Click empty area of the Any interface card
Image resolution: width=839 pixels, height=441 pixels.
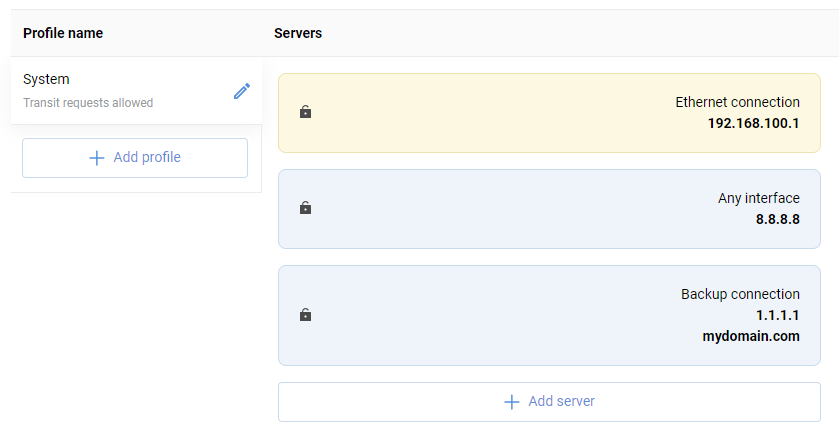(500, 208)
